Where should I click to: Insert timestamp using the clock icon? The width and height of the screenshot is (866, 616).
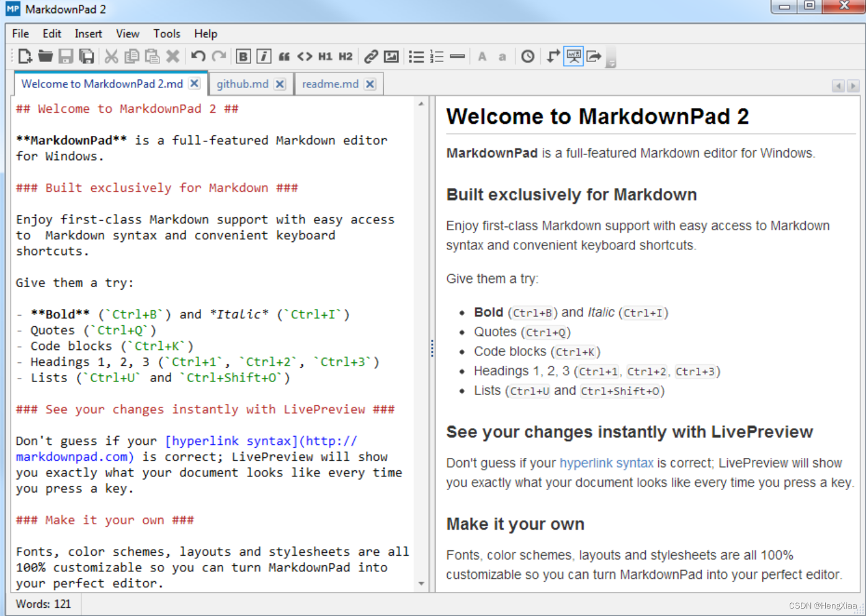528,56
